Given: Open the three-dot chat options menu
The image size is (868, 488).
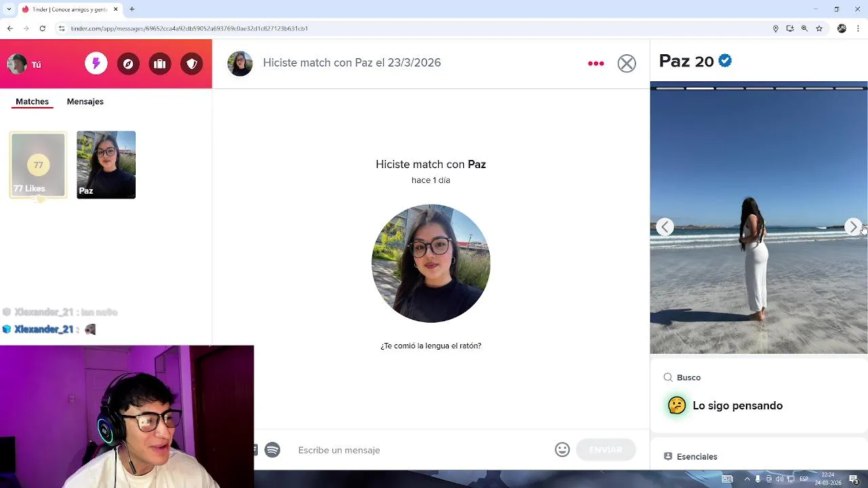Looking at the screenshot, I should click(596, 63).
